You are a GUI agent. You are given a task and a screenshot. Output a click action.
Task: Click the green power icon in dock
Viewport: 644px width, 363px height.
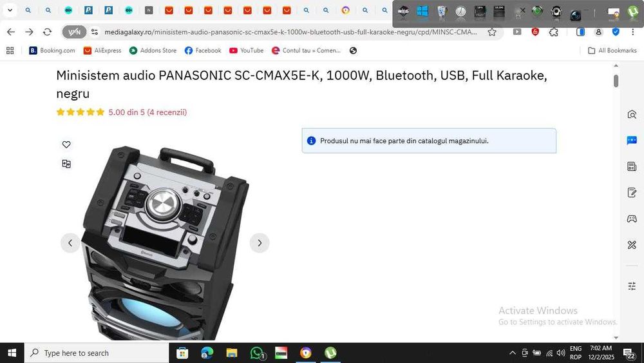(537, 12)
